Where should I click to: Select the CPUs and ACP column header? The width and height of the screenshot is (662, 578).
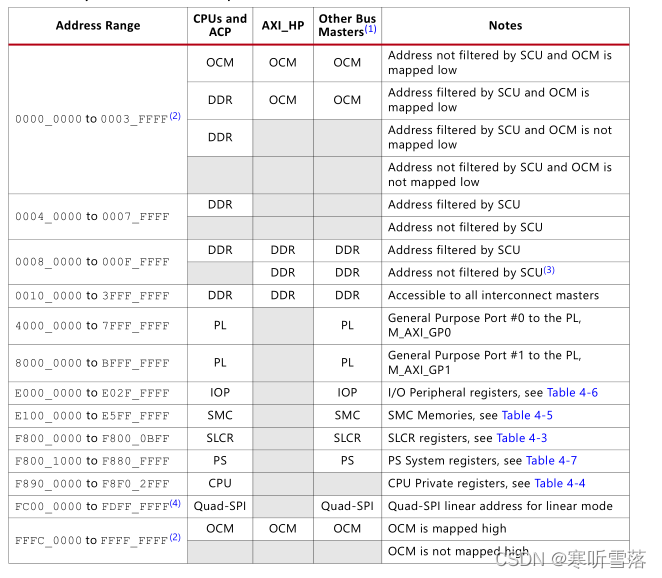pos(220,25)
